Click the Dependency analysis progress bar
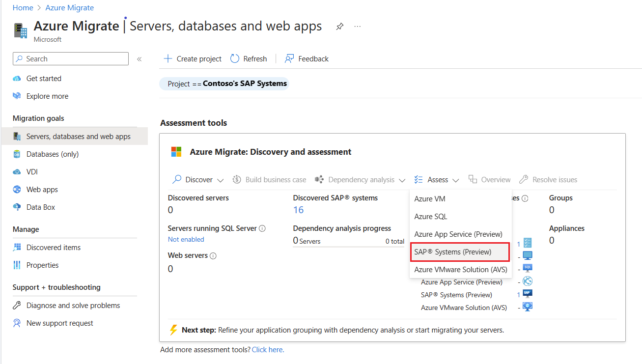The height and width of the screenshot is (364, 642). tap(349, 246)
